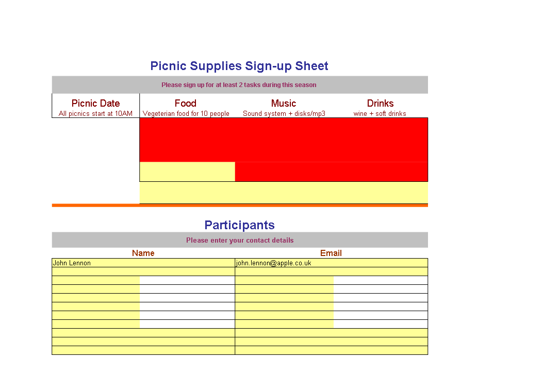Viewport: 543px width, 392px height.
Task: Click the Drinks column header
Action: [x=380, y=103]
